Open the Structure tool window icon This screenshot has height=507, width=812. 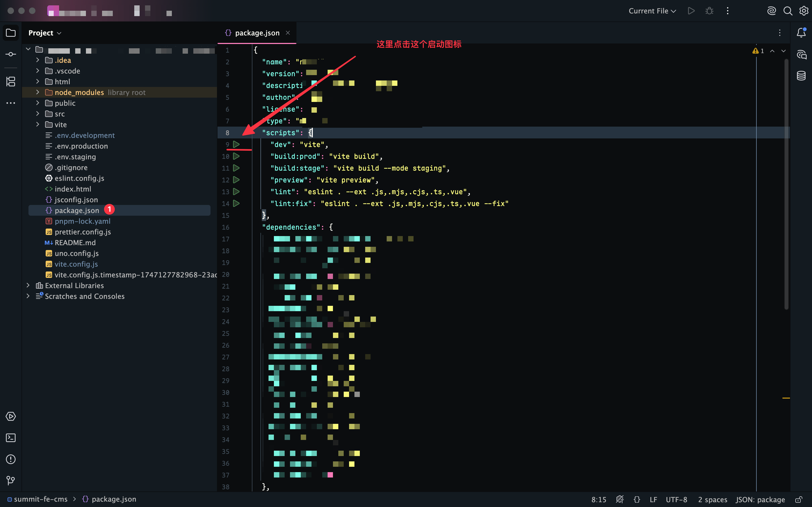tap(11, 82)
